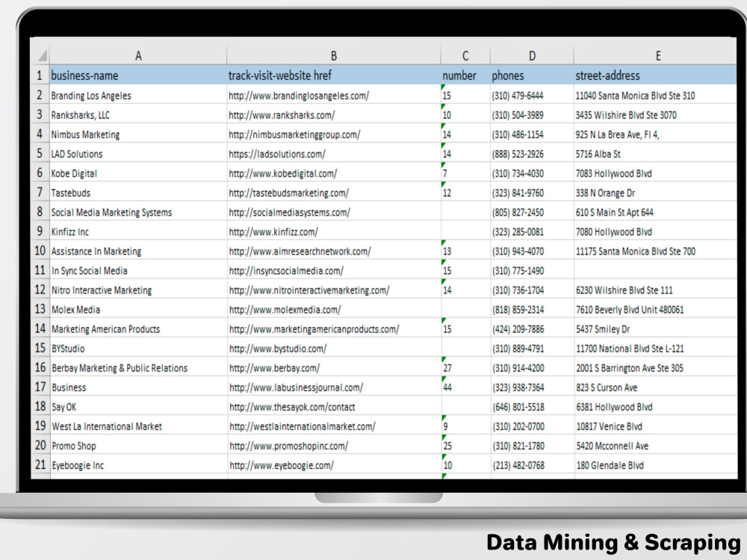
Task: Select phone cell (646) 801-5518
Action: pyautogui.click(x=532, y=407)
